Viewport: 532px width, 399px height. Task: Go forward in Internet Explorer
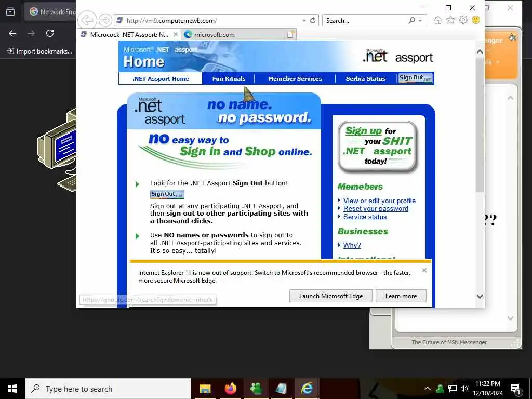pos(105,20)
